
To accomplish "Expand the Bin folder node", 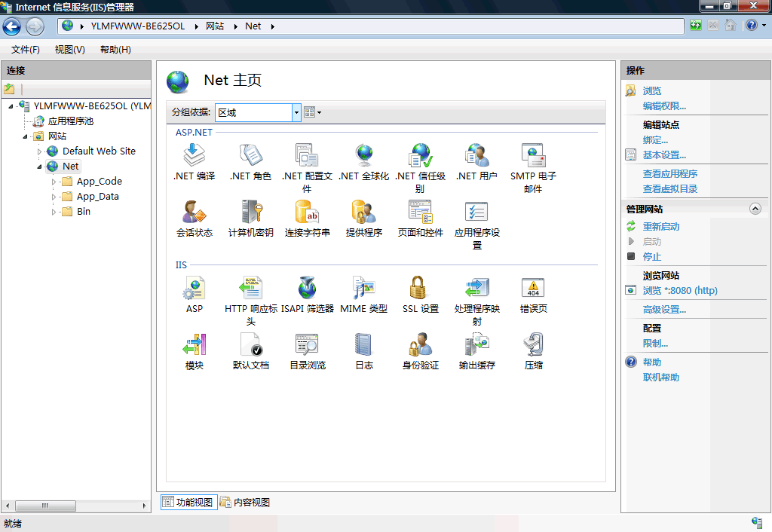I will click(54, 212).
